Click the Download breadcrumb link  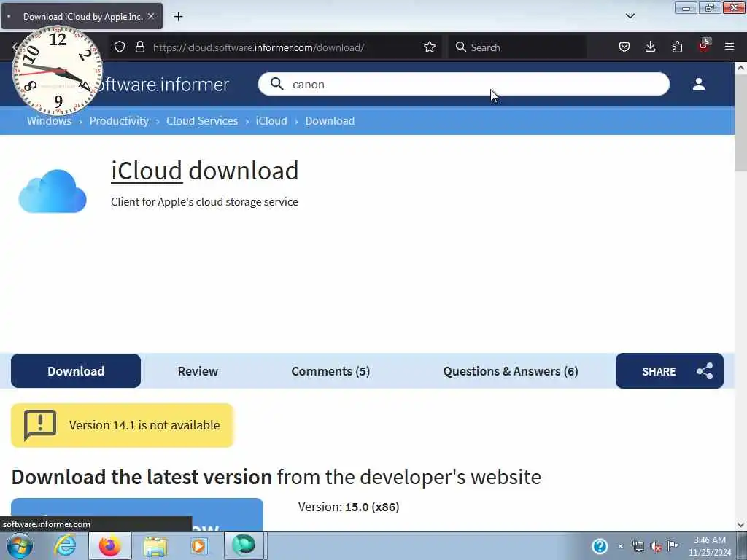330,121
